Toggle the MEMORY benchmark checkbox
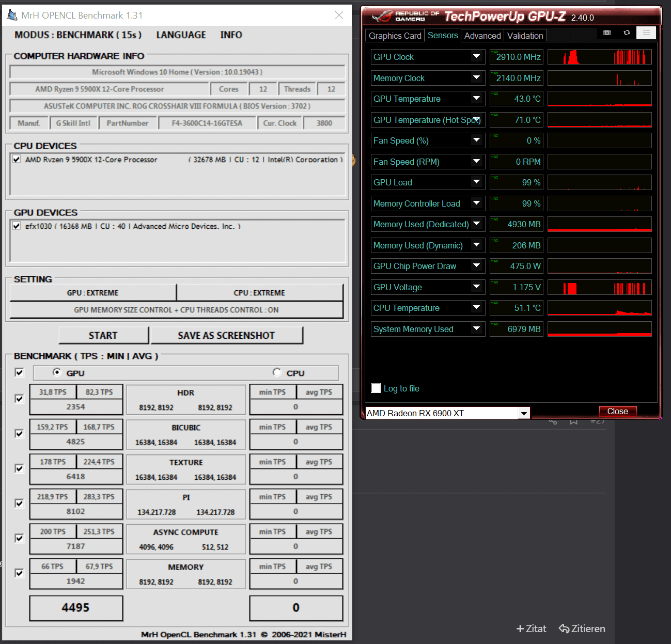 20,573
